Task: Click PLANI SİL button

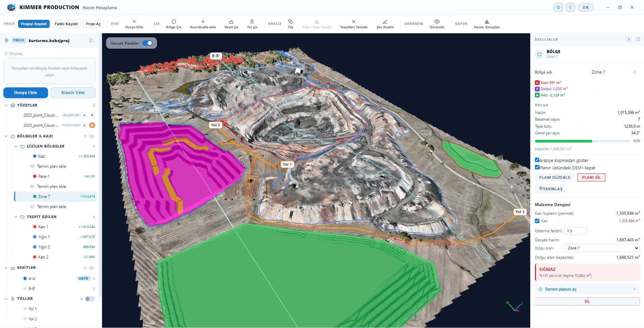Action: click(x=591, y=177)
